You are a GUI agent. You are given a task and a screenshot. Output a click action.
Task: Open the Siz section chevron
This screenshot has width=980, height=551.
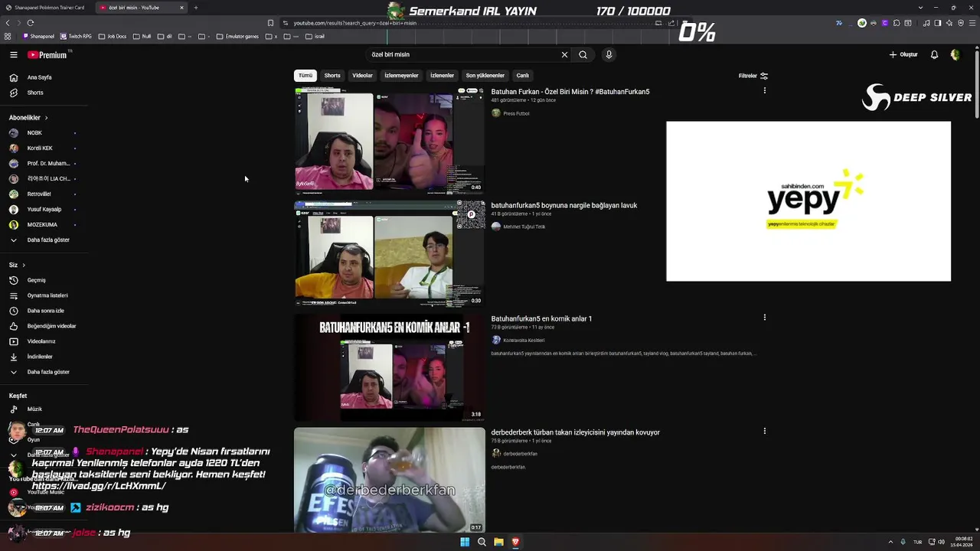tap(24, 265)
